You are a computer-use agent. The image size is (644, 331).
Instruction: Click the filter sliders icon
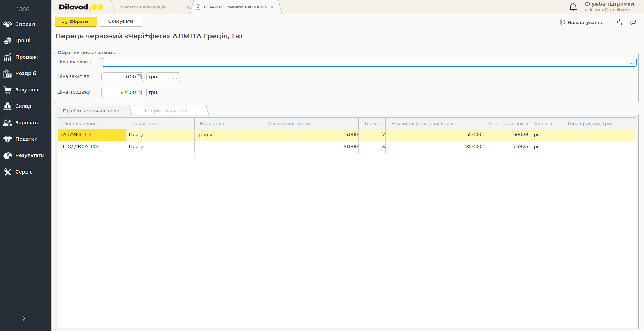click(x=619, y=22)
